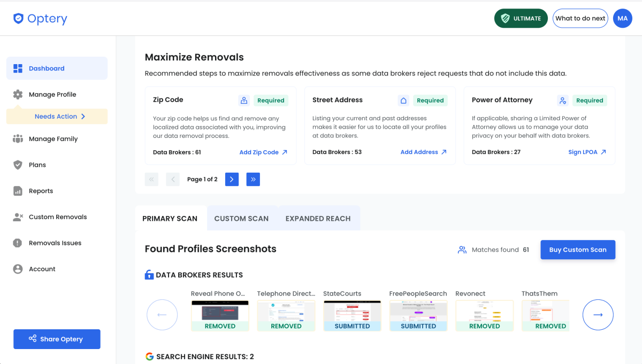642x364 pixels.
Task: Click the arrow icon next to Add Address
Action: coord(444,152)
